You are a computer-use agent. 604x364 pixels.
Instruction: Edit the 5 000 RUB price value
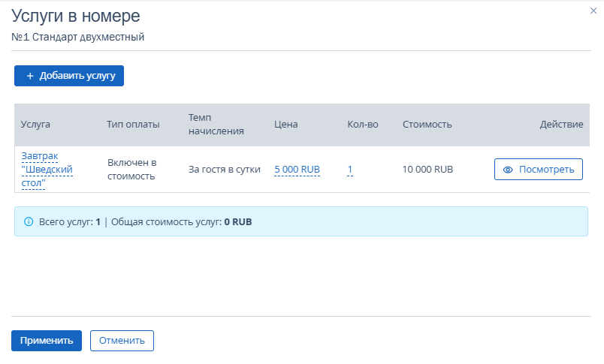pyautogui.click(x=297, y=170)
